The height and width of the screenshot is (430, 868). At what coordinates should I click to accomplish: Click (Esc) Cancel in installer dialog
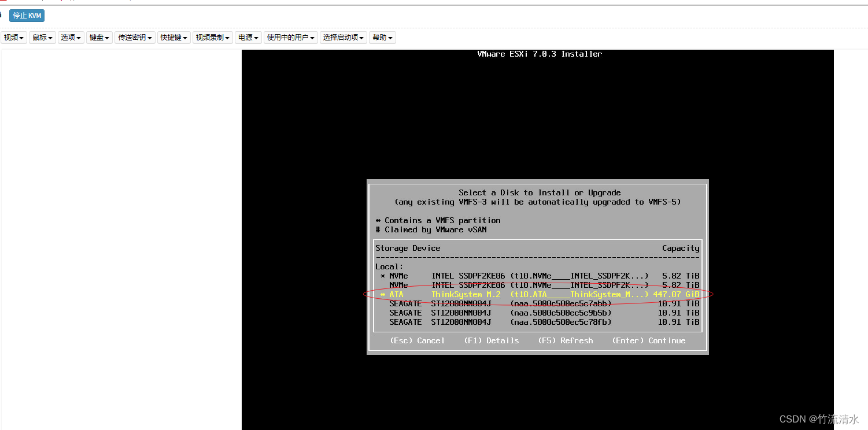pyautogui.click(x=418, y=340)
